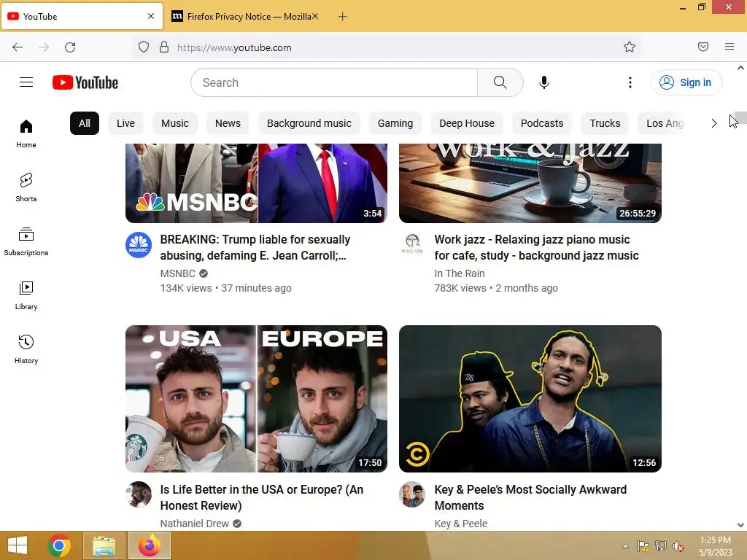This screenshot has width=747, height=560.
Task: Open the Firefox application menu
Action: click(729, 47)
